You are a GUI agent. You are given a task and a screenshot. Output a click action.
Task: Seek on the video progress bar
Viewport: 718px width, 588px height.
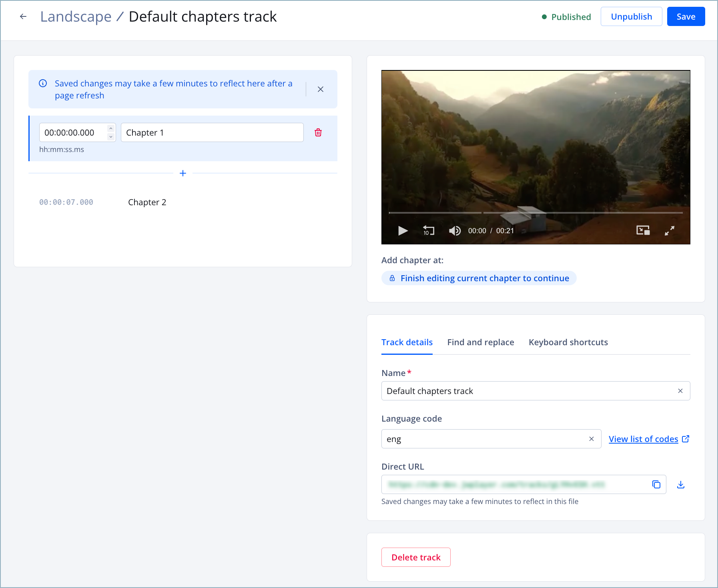pos(535,213)
